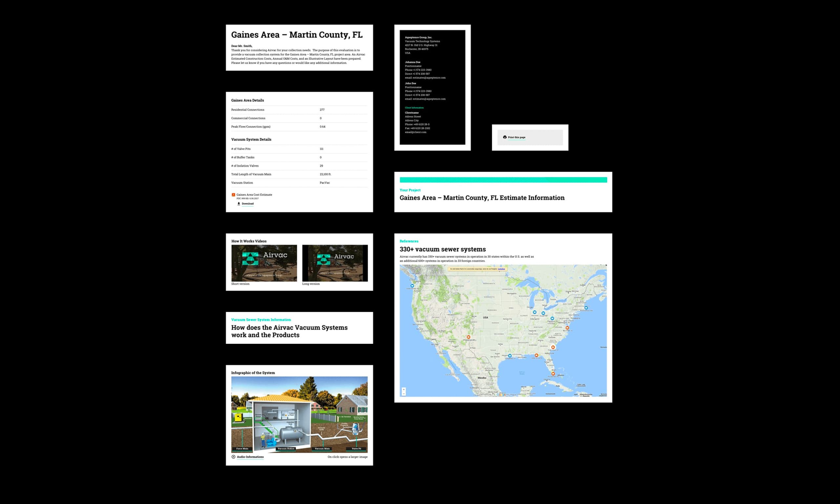The height and width of the screenshot is (504, 840).
Task: Click the Print this page link
Action: pos(516,137)
